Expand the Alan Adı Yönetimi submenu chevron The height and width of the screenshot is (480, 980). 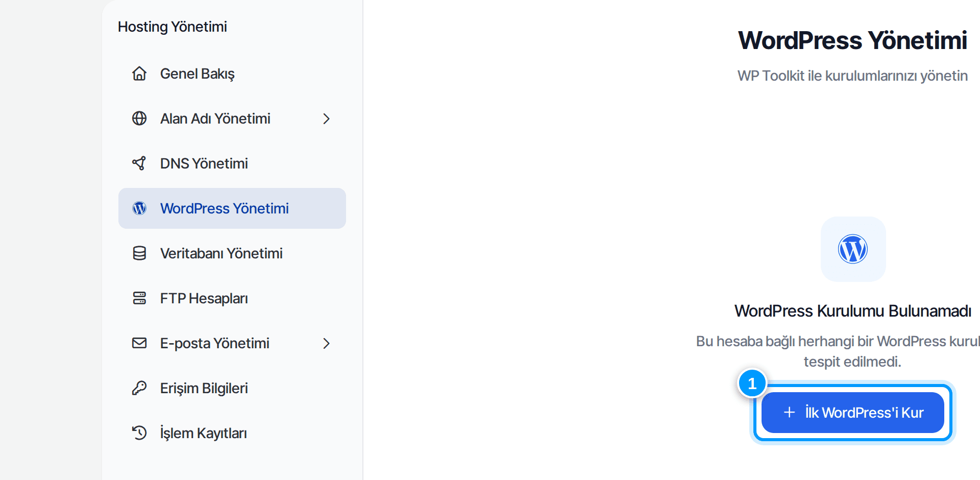(x=327, y=118)
